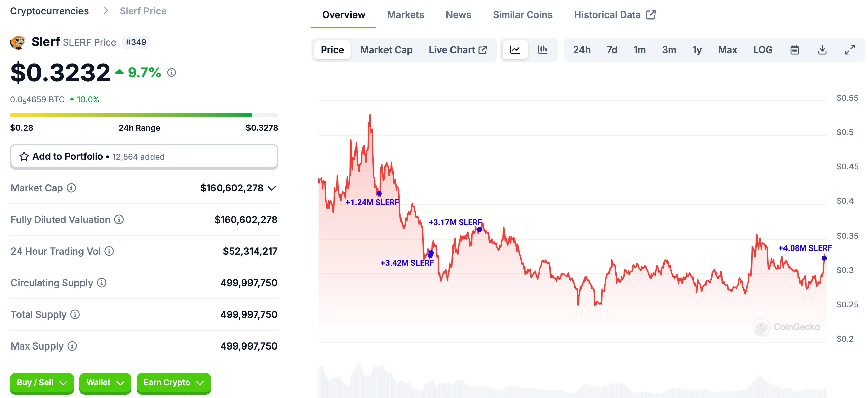Screen dimensions: 868x398
Task: Select the 1m time range
Action: coord(639,50)
